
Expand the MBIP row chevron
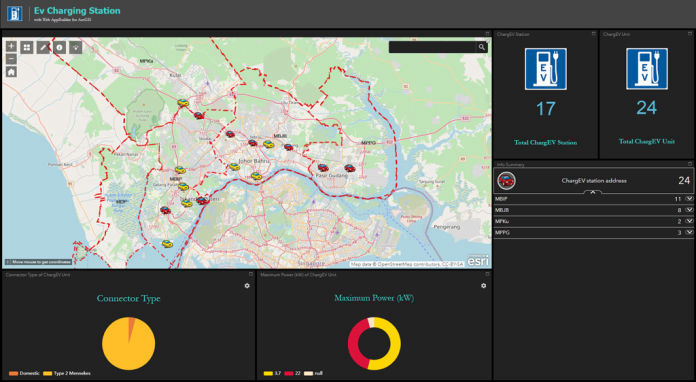(689, 199)
